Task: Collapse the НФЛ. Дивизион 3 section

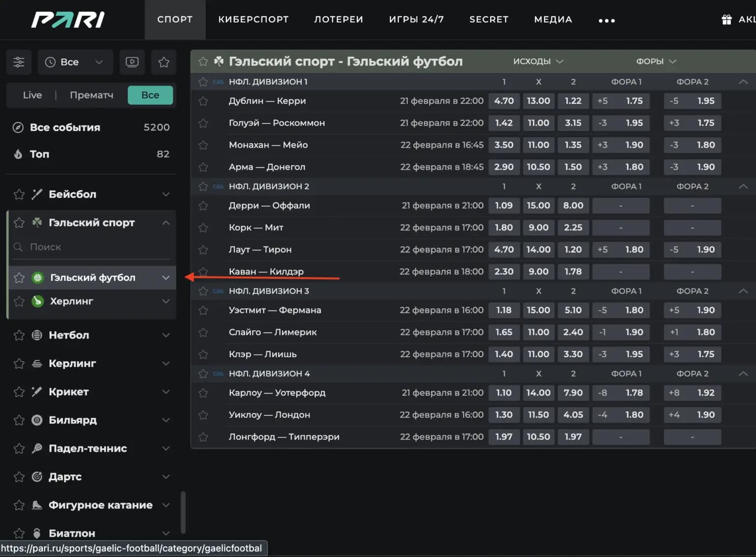Action: pyautogui.click(x=743, y=291)
